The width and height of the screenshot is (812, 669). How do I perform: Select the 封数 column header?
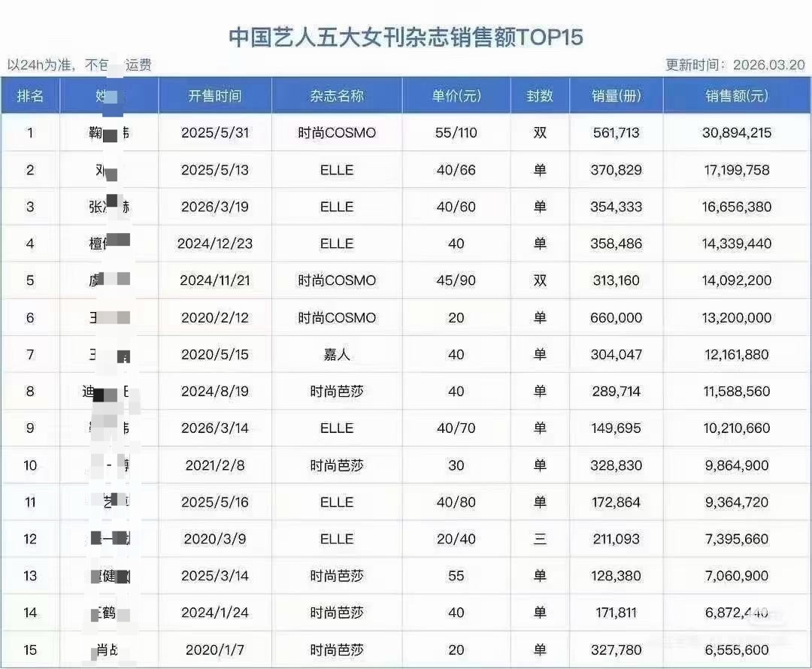point(540,95)
